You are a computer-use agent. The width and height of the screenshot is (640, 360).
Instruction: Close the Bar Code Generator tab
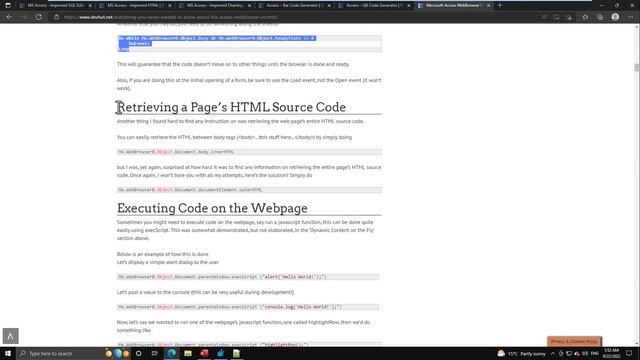[329, 6]
